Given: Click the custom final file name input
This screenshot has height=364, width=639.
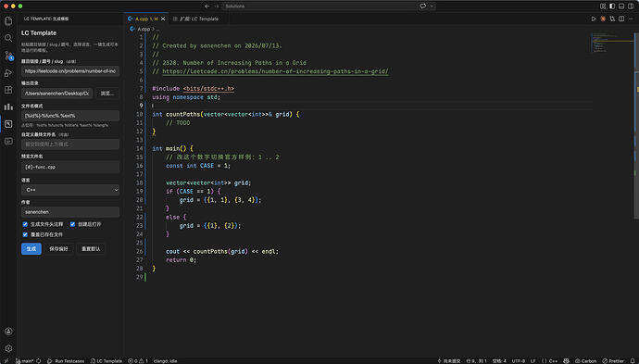Looking at the screenshot, I should point(70,144).
